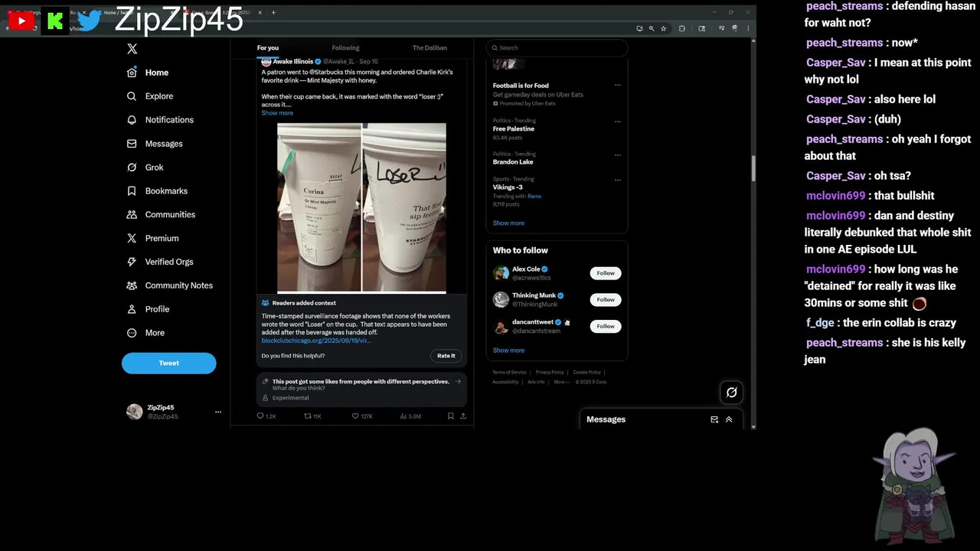Show more trending topics
Viewport: 980px width, 551px height.
(x=508, y=223)
